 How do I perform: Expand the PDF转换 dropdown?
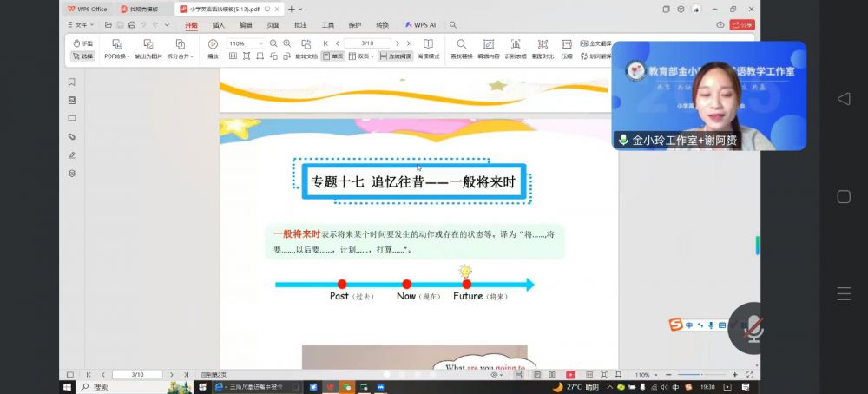tap(117, 56)
